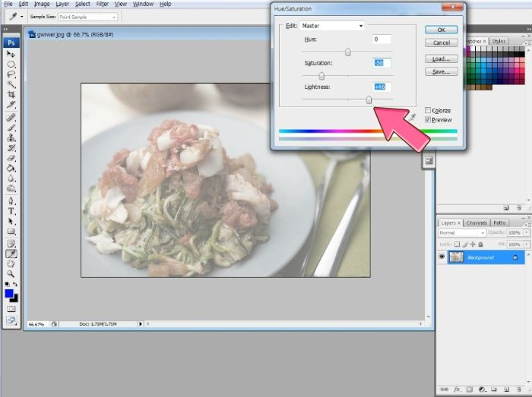Open the Image menu
Viewport: 532px width, 397px height.
click(x=42, y=4)
